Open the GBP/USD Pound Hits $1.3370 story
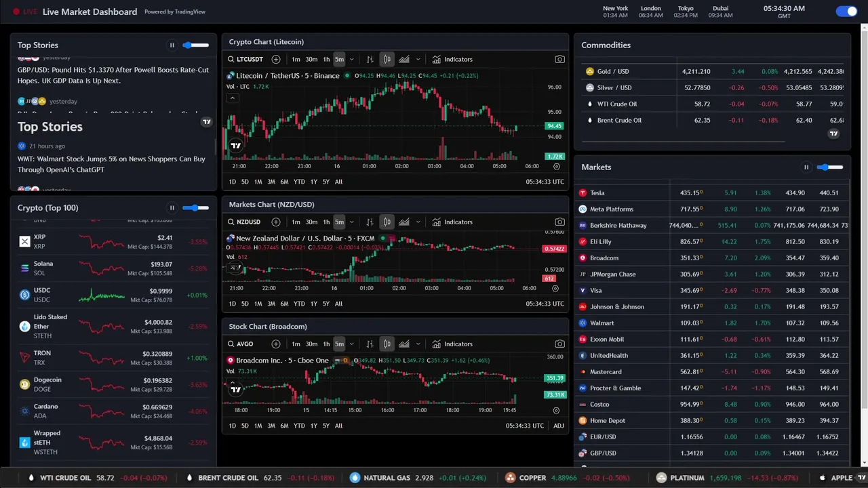The width and height of the screenshot is (868, 488). pos(113,75)
